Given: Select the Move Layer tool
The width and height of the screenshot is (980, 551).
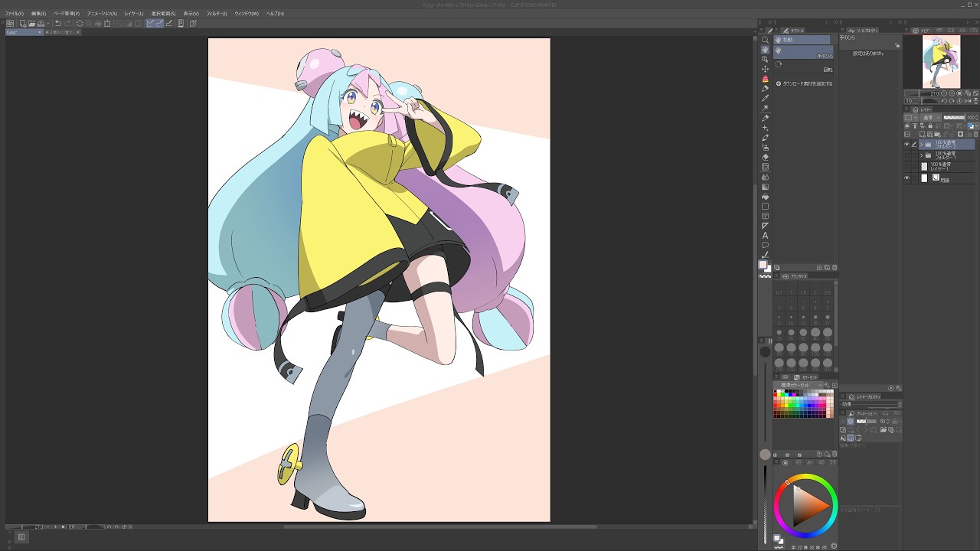Looking at the screenshot, I should (x=765, y=69).
